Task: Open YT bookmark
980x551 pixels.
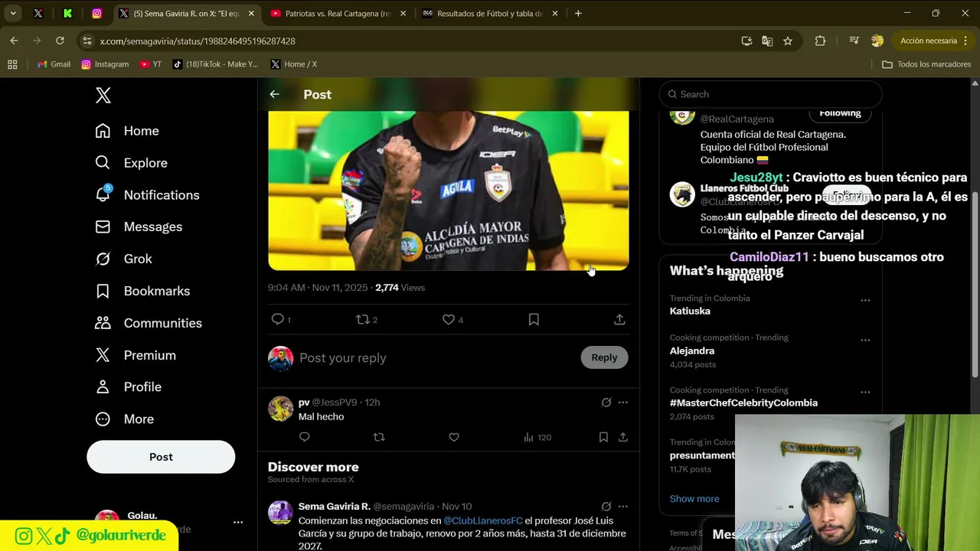Action: (x=151, y=64)
